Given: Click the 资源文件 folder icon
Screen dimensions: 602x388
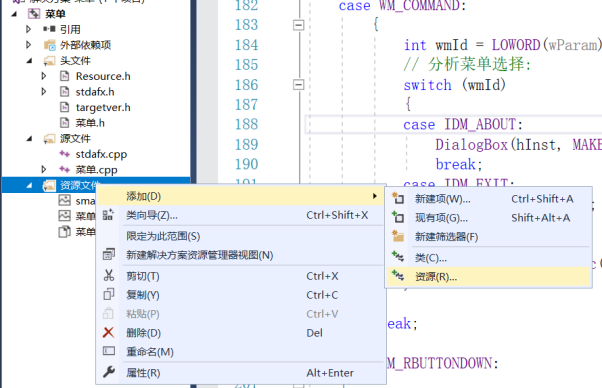Looking at the screenshot, I should (49, 185).
